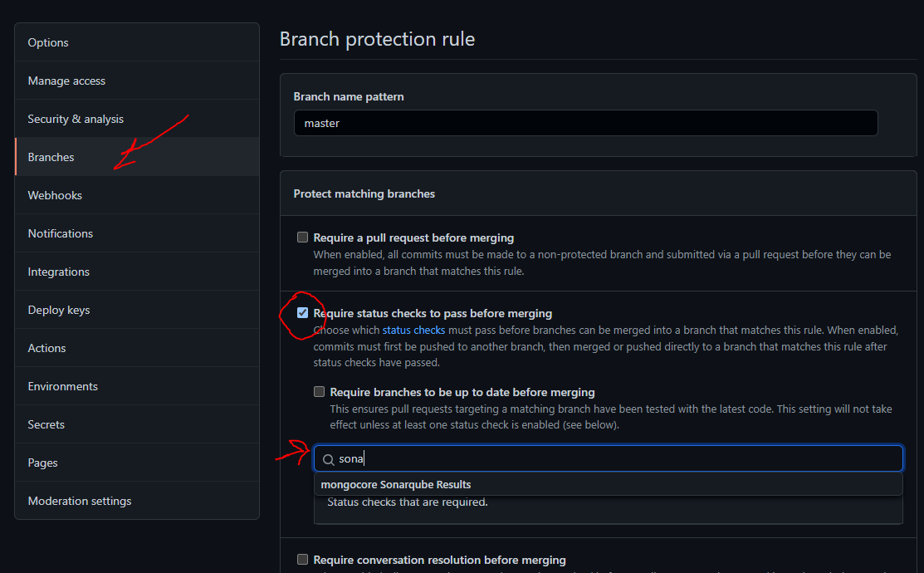The width and height of the screenshot is (924, 573).
Task: Select Branches in the sidebar
Action: coord(51,157)
